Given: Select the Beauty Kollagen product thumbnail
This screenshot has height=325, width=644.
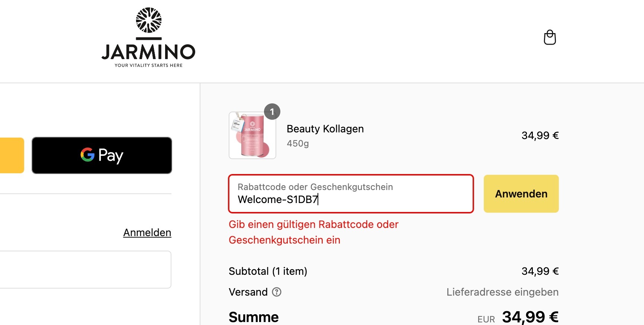Looking at the screenshot, I should 252,136.
